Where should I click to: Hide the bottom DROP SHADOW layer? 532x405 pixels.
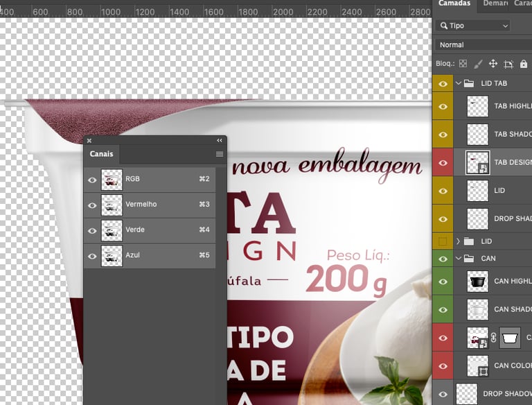coord(443,395)
